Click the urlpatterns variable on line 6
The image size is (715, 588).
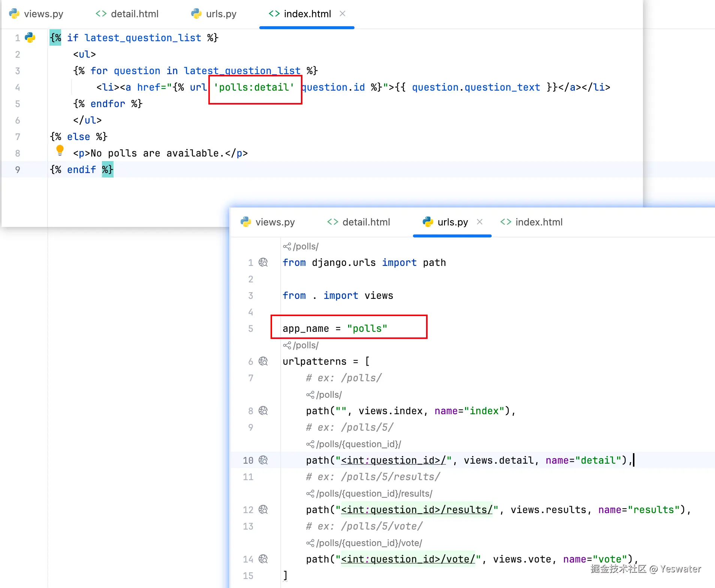click(x=315, y=361)
